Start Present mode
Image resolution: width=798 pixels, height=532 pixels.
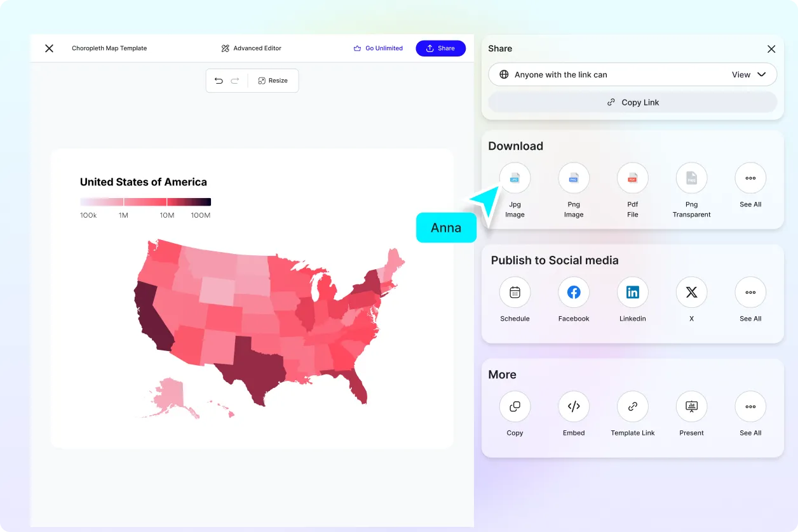coord(691,407)
